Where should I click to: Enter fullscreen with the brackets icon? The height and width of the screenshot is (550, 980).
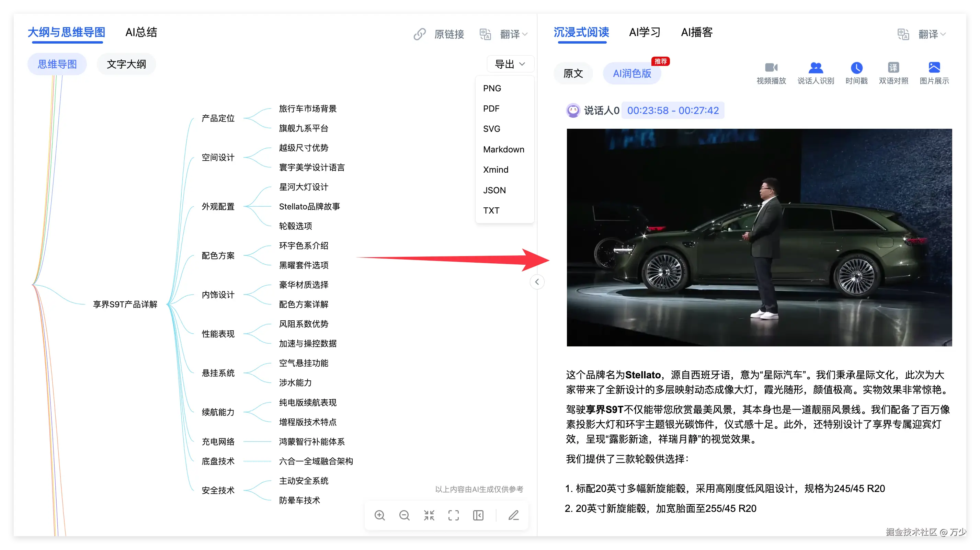pyautogui.click(x=454, y=515)
